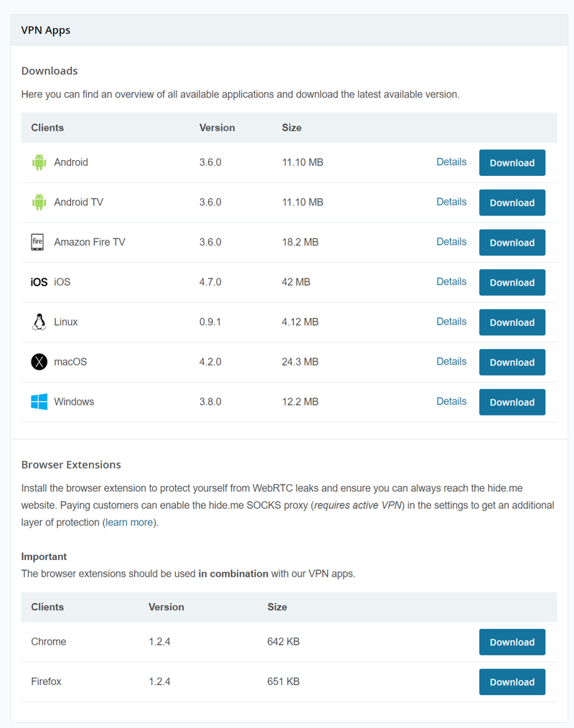Download the Android client
Viewport: 574px width, 728px height.
pos(512,162)
